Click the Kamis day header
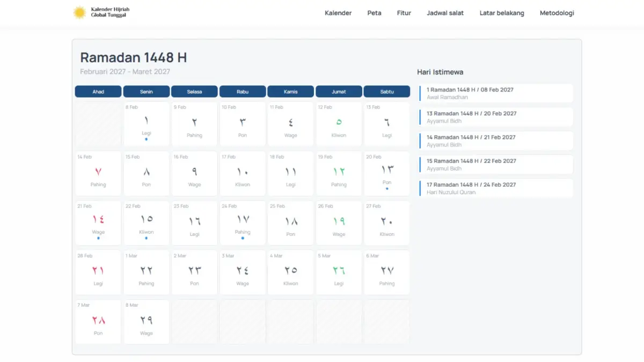 291,92
